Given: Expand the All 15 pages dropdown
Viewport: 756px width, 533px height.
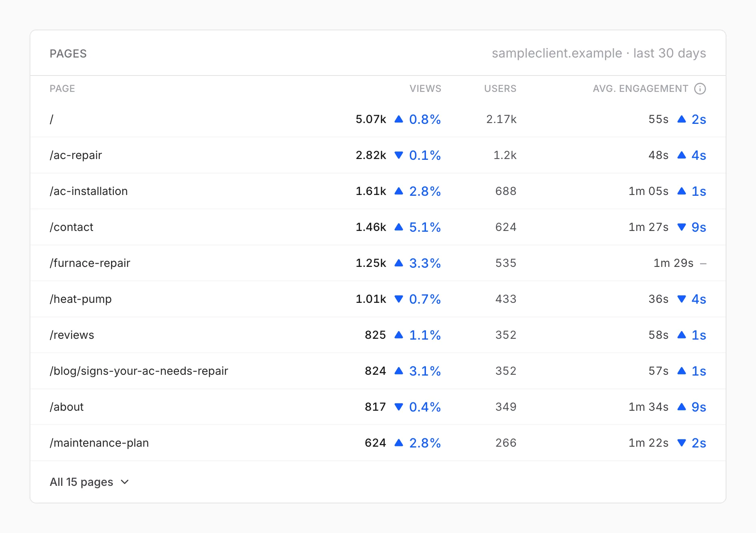Looking at the screenshot, I should (90, 482).
